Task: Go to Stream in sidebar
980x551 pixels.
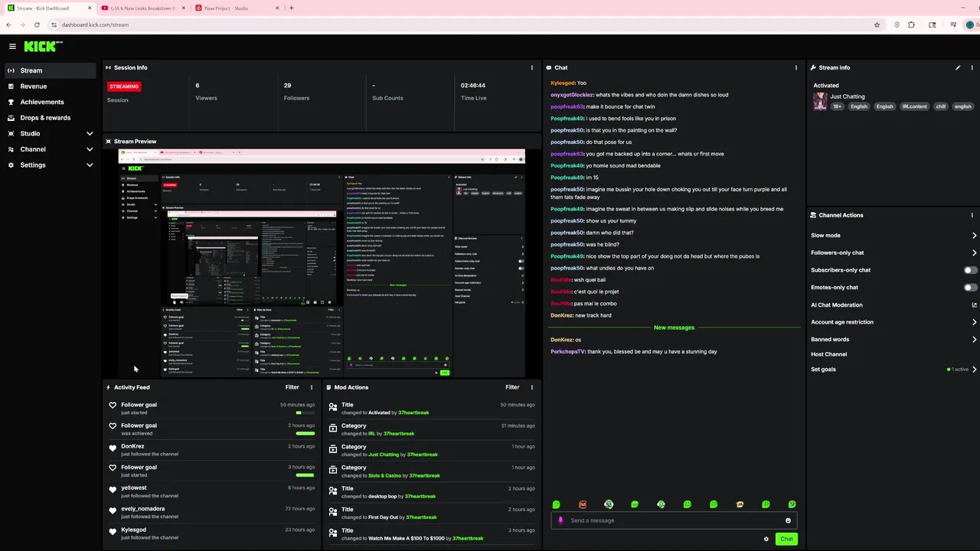Action: tap(51, 70)
